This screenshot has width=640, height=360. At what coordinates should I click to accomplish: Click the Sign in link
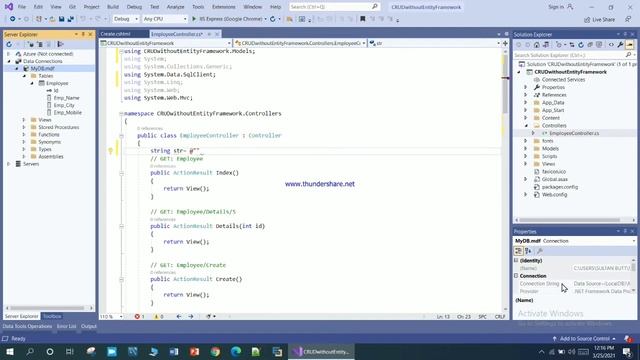(556, 7)
